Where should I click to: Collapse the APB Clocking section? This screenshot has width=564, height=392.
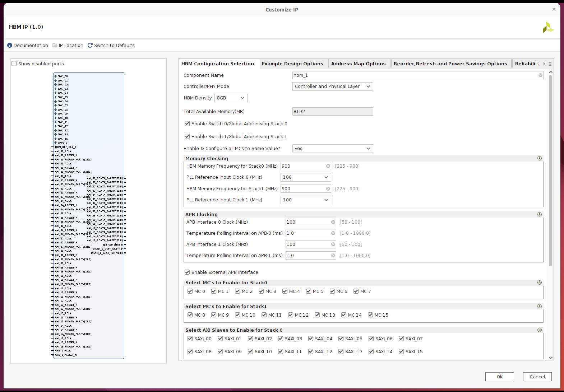tap(539, 215)
